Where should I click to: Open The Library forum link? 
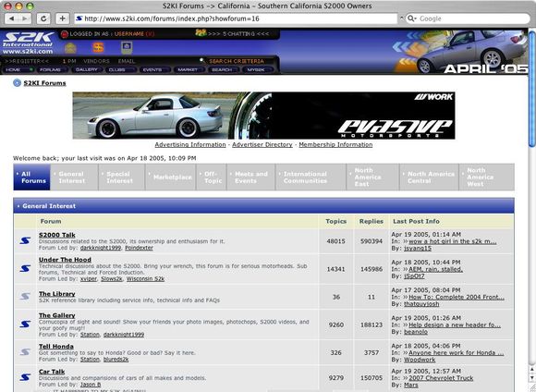tap(56, 294)
